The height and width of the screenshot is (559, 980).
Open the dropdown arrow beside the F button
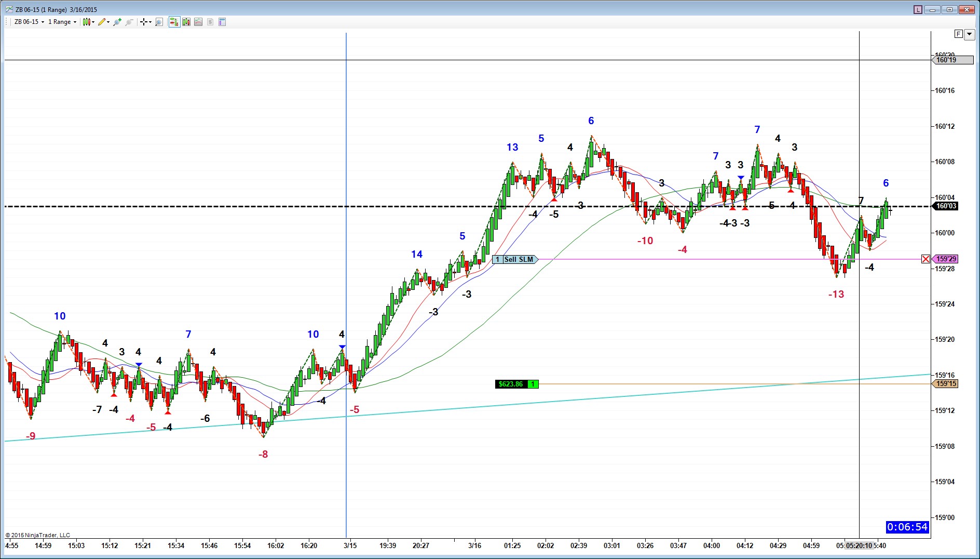(x=969, y=34)
